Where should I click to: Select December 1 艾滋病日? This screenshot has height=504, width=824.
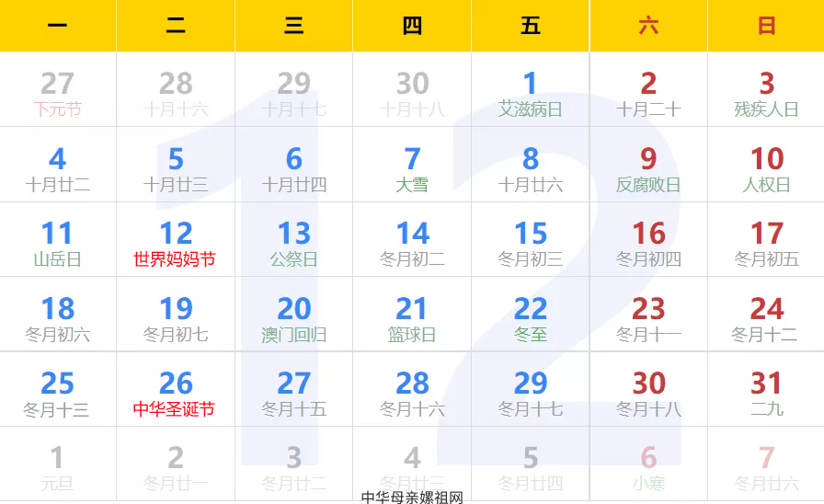pos(531,90)
